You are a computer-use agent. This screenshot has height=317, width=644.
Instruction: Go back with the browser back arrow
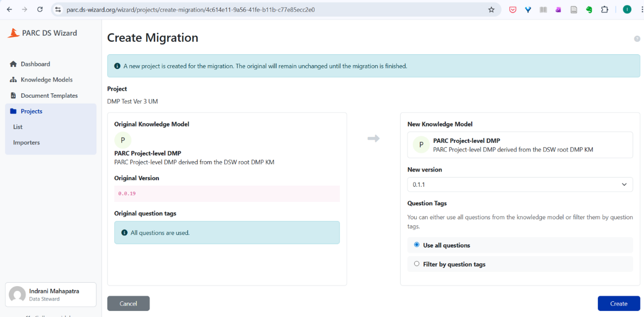coord(9,10)
